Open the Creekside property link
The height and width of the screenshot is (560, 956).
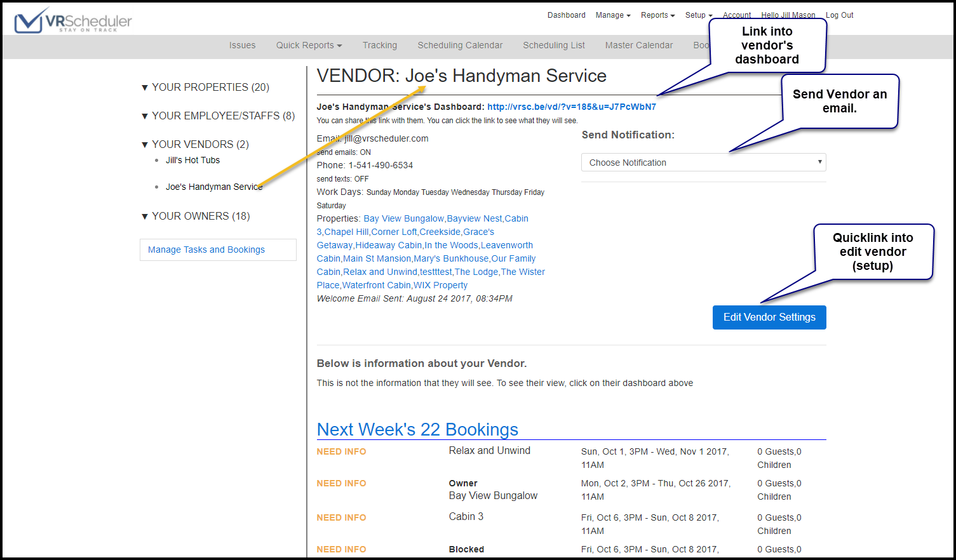pyautogui.click(x=440, y=232)
